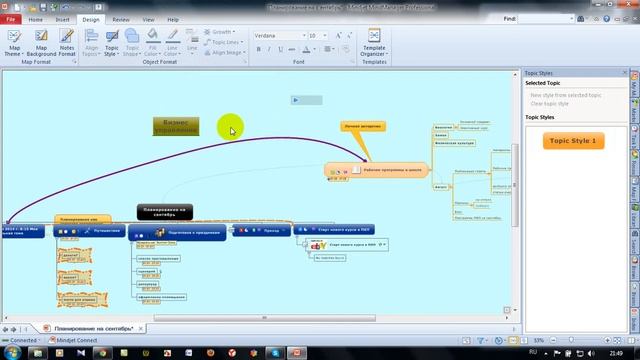Expand the Align Image dropdown
The image size is (640, 360).
[x=225, y=53]
